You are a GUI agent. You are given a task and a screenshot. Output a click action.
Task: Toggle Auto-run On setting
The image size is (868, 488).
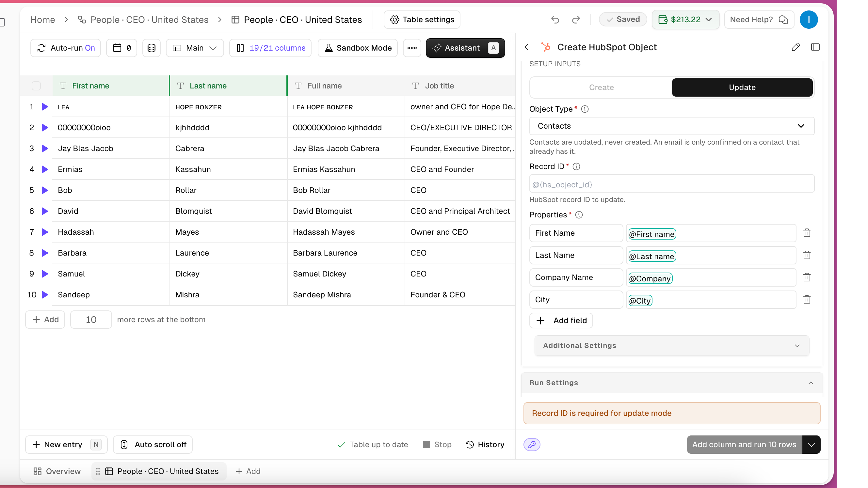point(66,48)
